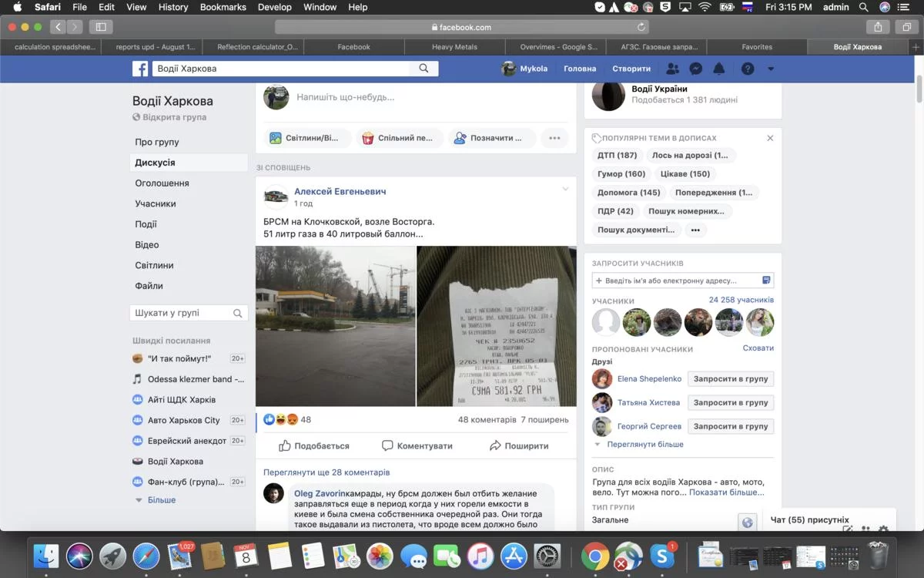Open Айті ЩДК Харків quick link

[x=182, y=400]
